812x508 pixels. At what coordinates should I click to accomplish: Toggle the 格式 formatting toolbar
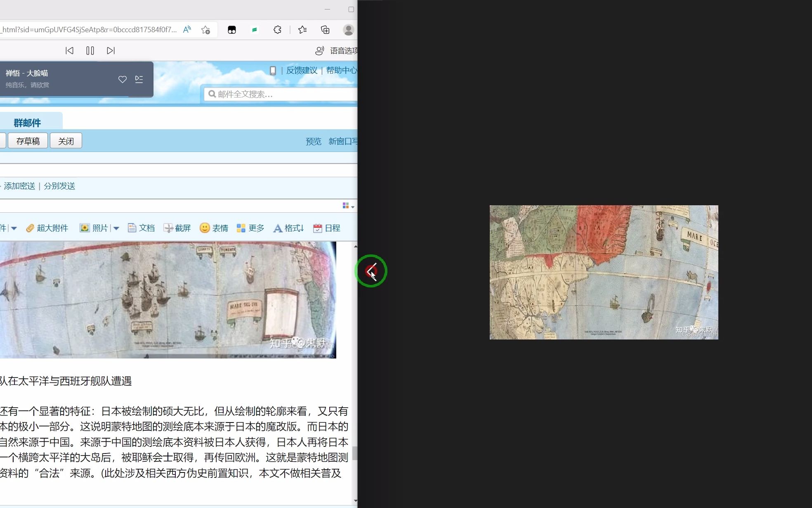click(x=288, y=228)
